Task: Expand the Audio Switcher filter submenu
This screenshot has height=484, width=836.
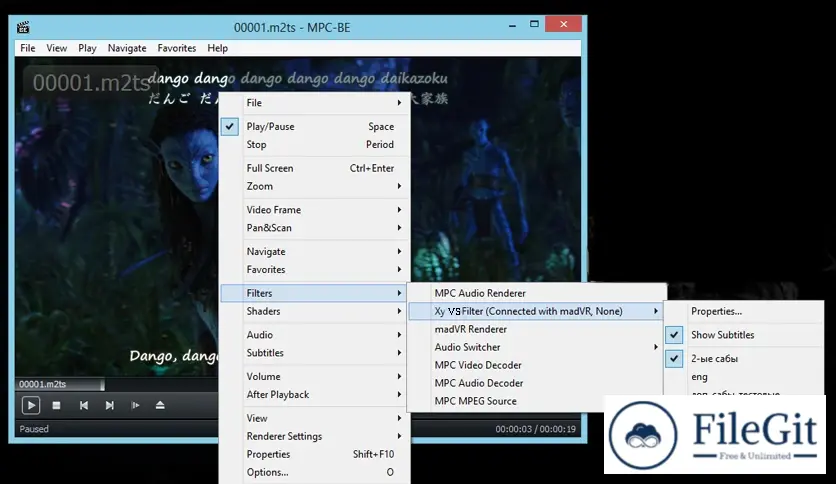Action: tap(537, 347)
